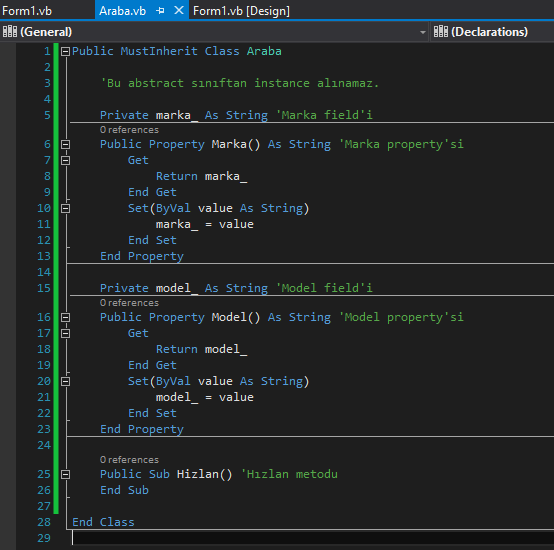Click End Set on line 12
The width and height of the screenshot is (554, 550).
152,240
